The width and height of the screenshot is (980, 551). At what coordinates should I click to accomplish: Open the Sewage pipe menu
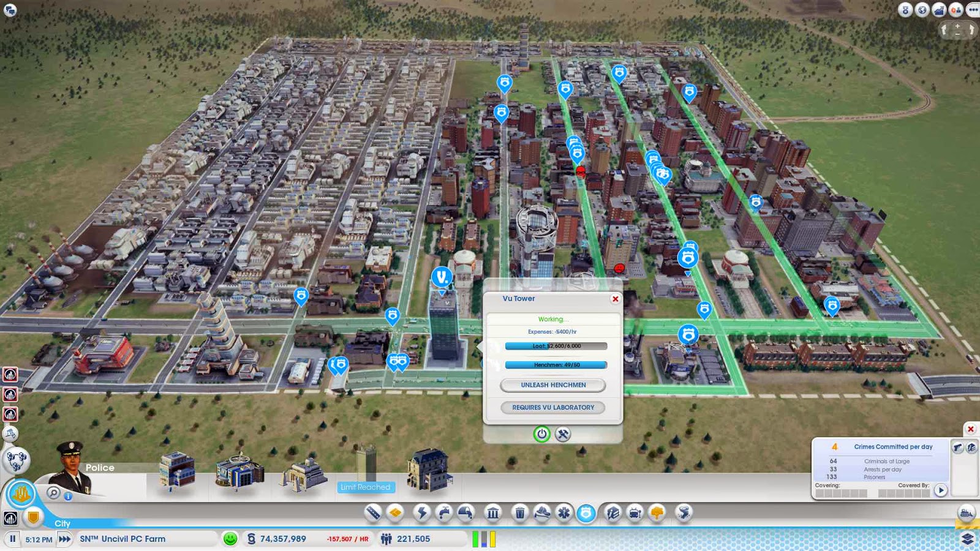(466, 512)
